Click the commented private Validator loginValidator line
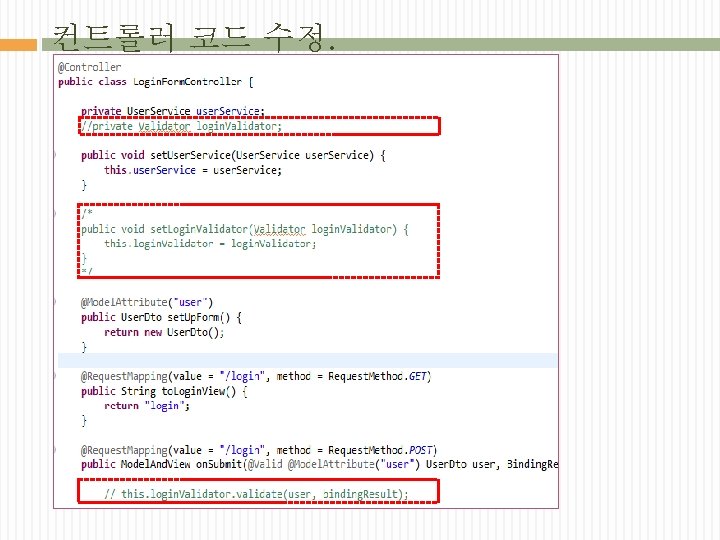Viewport: 720px width, 540px height. pyautogui.click(x=181, y=126)
